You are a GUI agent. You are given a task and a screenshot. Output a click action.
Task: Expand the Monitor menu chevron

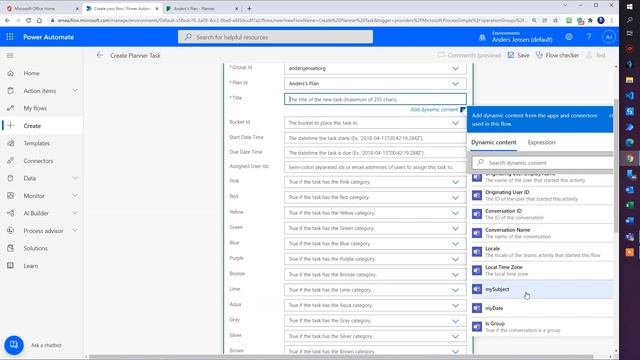point(75,196)
